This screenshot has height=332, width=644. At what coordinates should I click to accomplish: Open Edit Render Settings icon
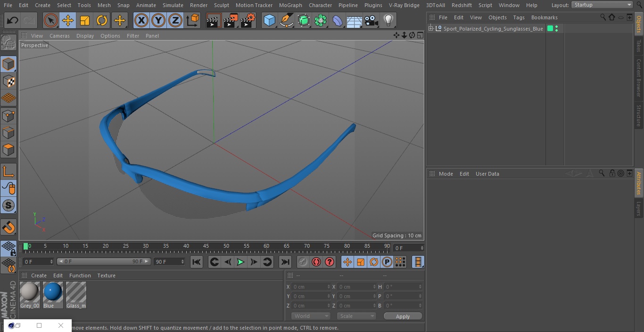(x=248, y=21)
